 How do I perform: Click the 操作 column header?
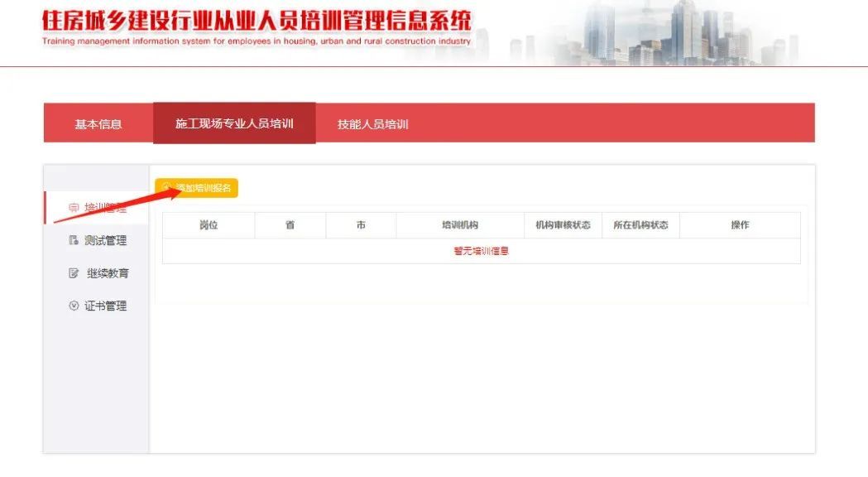click(x=740, y=225)
